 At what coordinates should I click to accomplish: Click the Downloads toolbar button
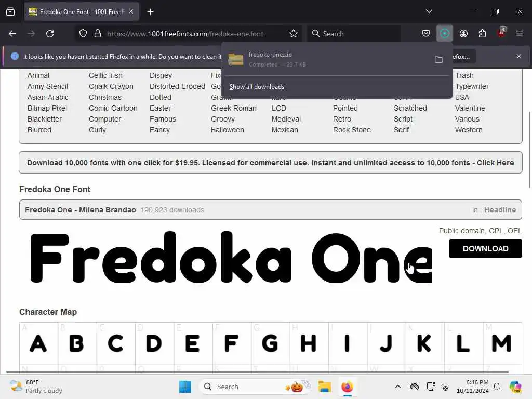tap(445, 34)
